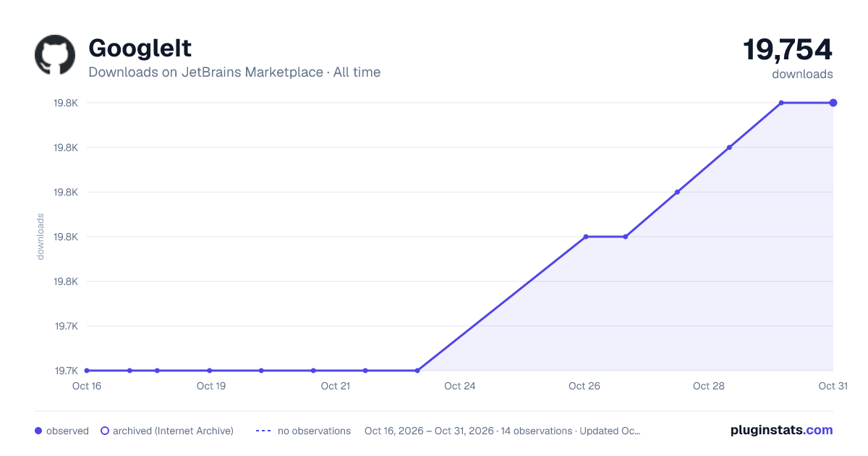
Task: Click the GoogleIt title
Action: point(140,48)
